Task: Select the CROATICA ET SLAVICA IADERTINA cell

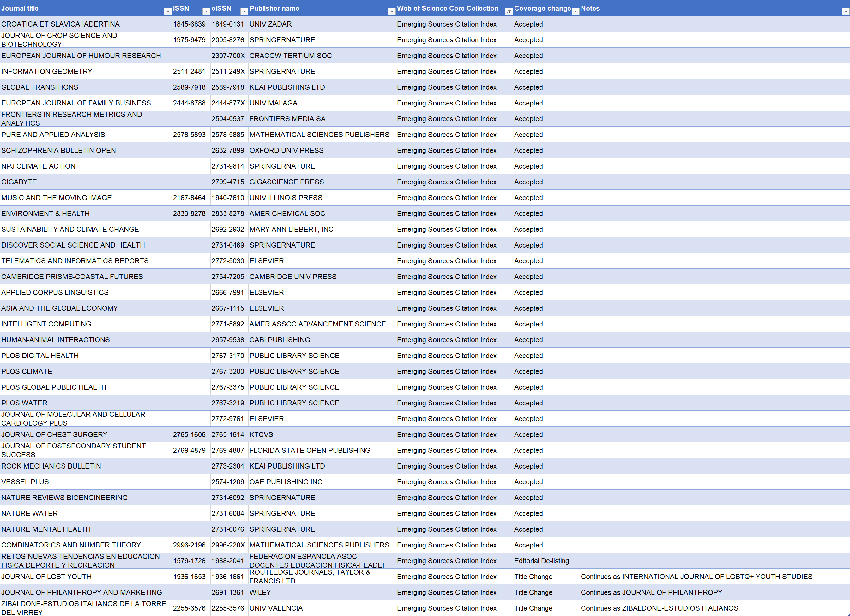Action: coord(86,24)
